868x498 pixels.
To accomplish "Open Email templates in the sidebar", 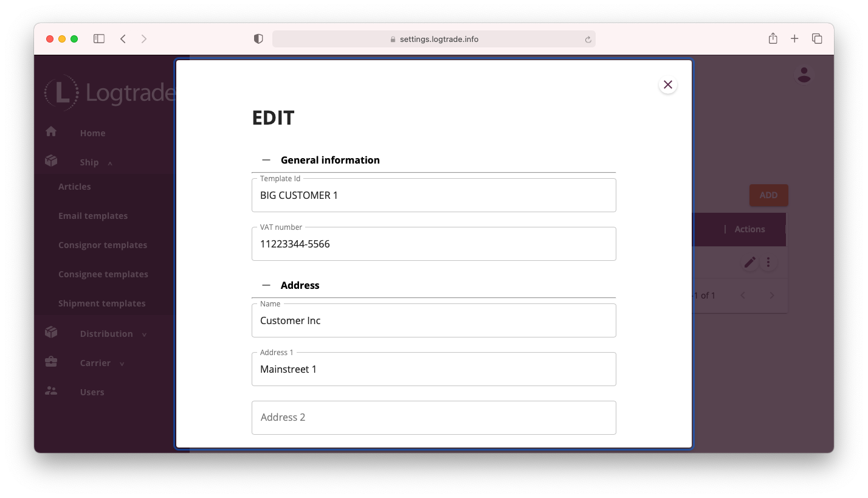I will point(93,216).
